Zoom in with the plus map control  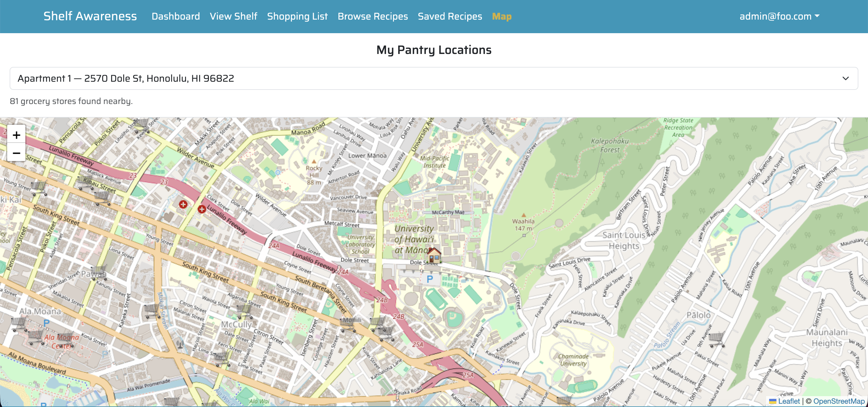(16, 135)
